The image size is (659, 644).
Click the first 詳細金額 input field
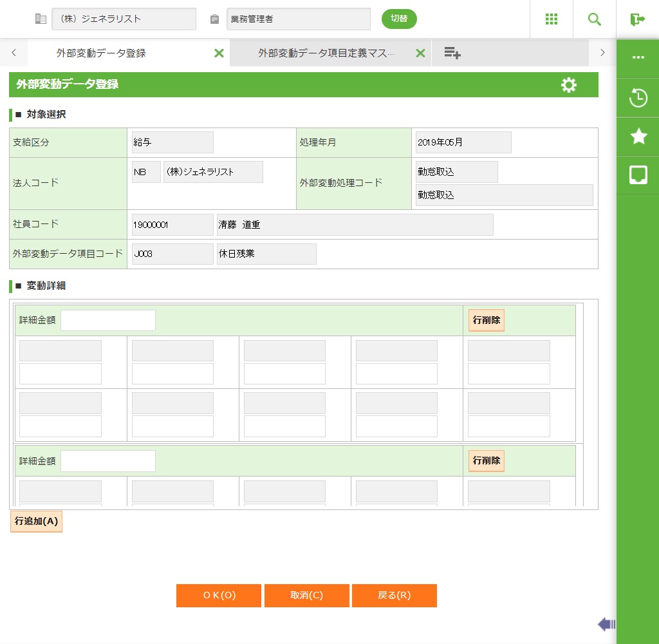[108, 320]
